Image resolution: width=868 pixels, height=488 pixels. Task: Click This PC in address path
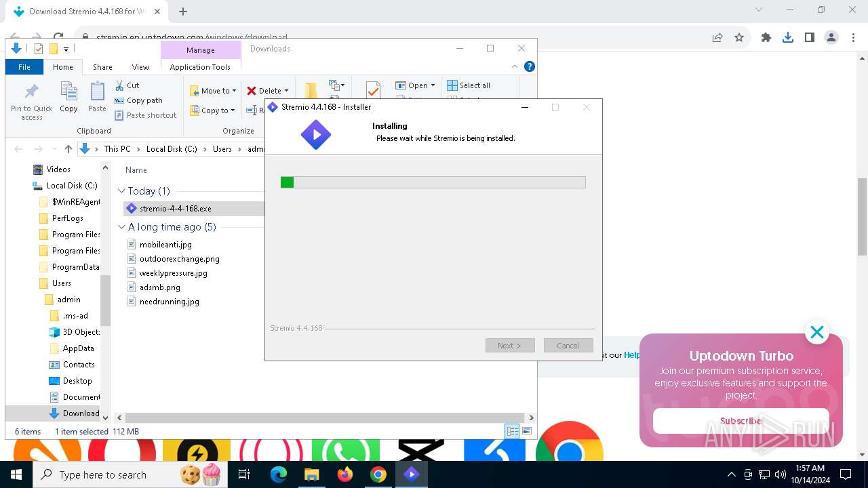pos(117,149)
